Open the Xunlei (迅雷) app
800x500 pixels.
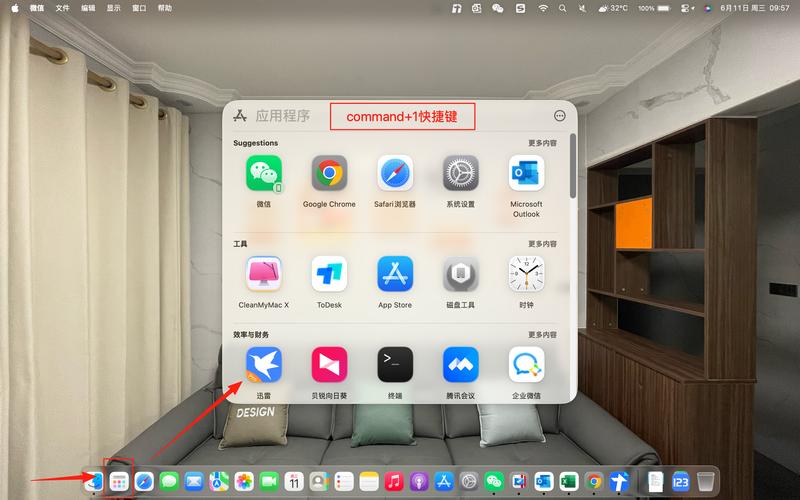pyautogui.click(x=264, y=364)
